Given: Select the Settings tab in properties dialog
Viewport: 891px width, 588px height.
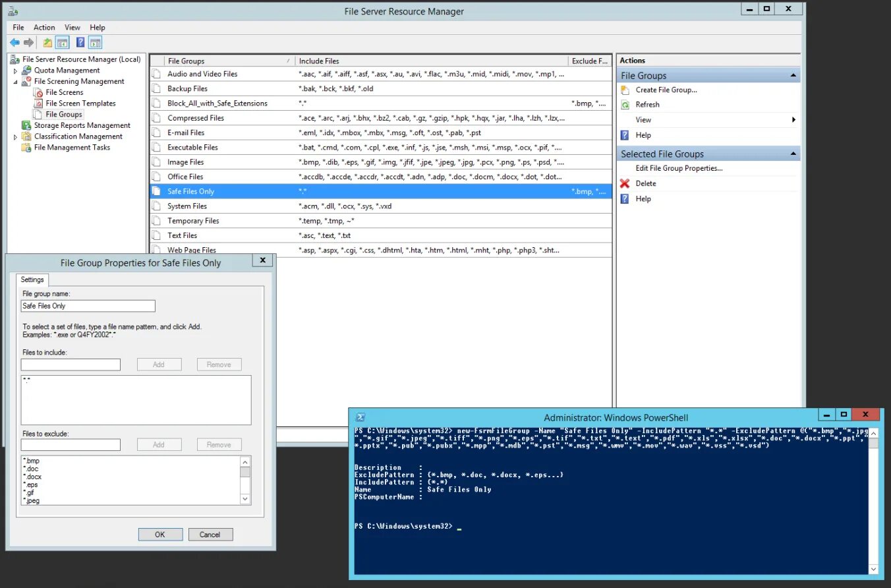Looking at the screenshot, I should click(x=32, y=279).
